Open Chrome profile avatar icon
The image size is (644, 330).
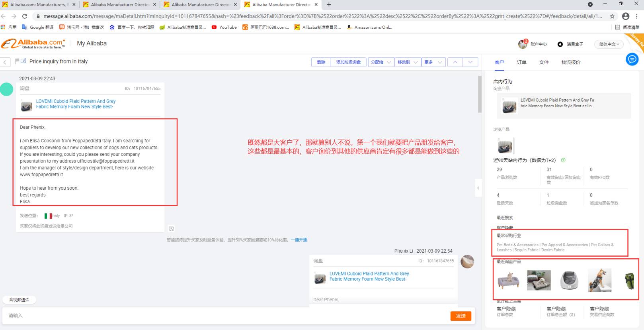[x=626, y=16]
